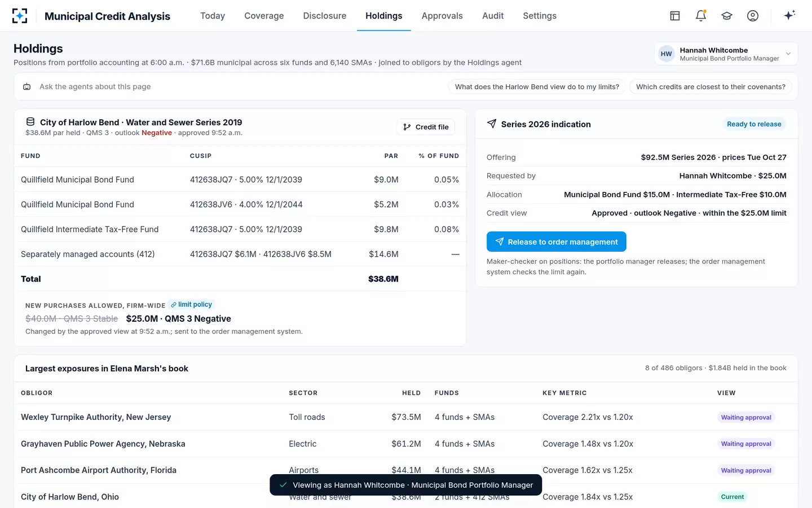Follow the limit policy link
The height and width of the screenshot is (508, 812).
(192, 305)
